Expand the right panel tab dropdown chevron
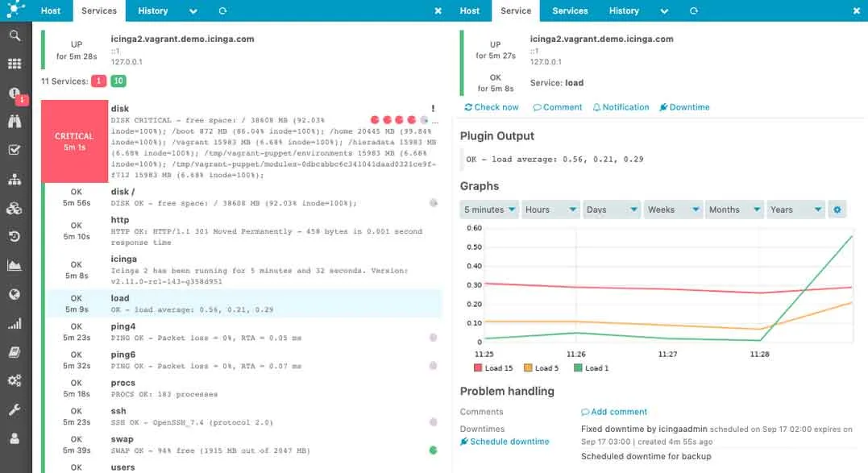This screenshot has width=868, height=473. (x=664, y=11)
